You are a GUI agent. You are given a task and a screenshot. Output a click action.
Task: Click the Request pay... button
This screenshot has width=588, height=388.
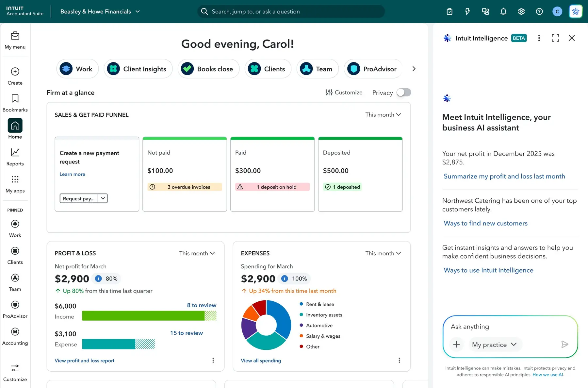(x=79, y=198)
